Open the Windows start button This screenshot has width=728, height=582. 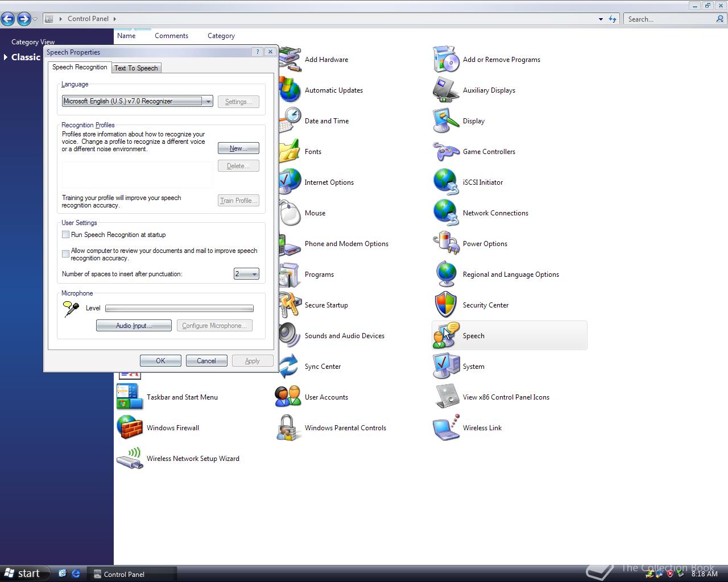click(x=25, y=573)
